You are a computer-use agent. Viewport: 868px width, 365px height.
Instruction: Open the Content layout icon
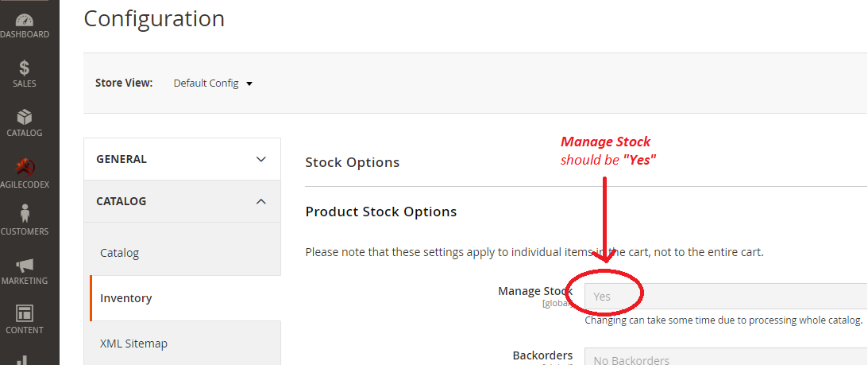(25, 313)
